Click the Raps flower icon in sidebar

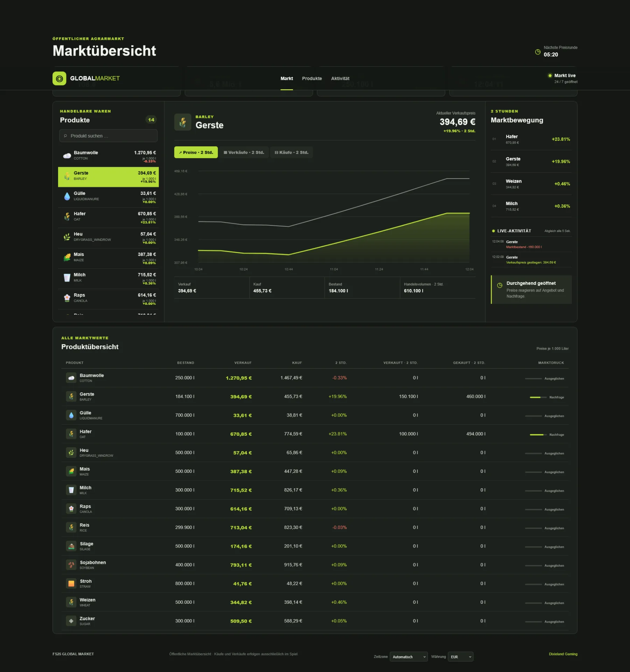pos(67,298)
